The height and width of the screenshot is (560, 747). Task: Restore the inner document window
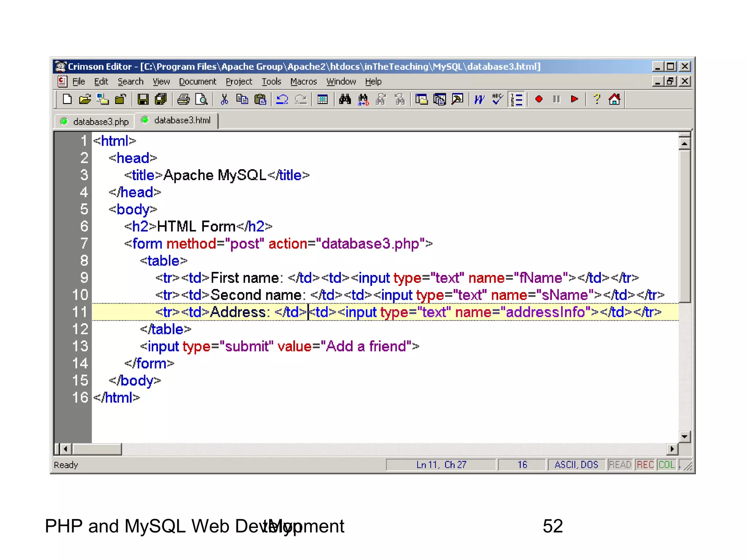pos(670,81)
